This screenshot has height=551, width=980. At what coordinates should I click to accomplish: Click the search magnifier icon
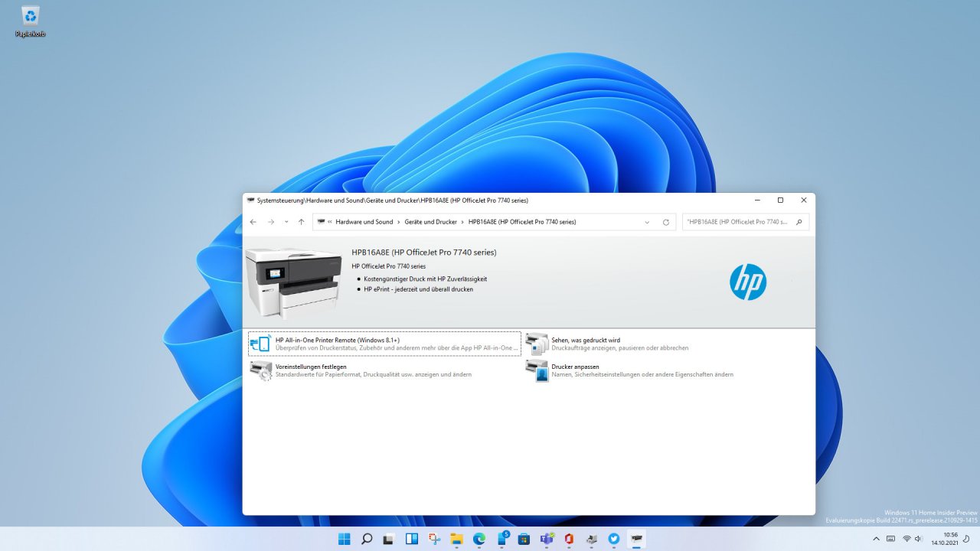[x=799, y=222]
